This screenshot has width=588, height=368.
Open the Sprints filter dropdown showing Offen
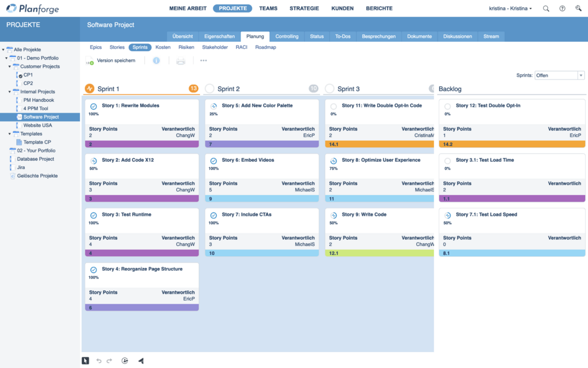(559, 75)
